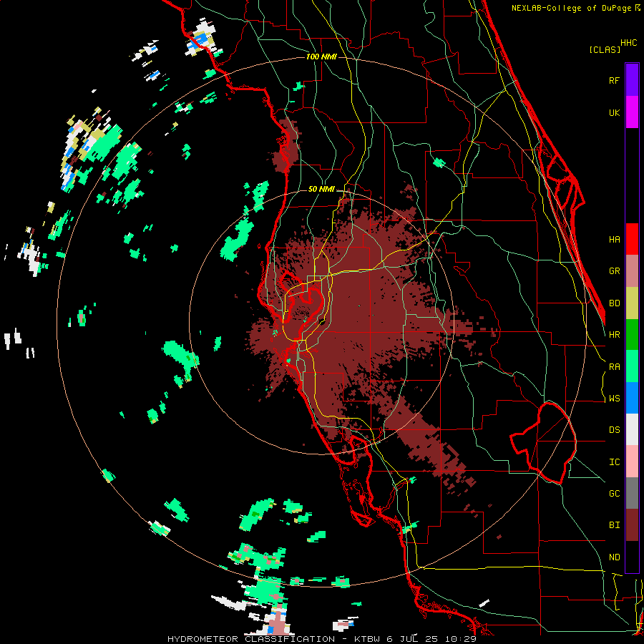Click the HR legend label
644x644 pixels.
(615, 335)
